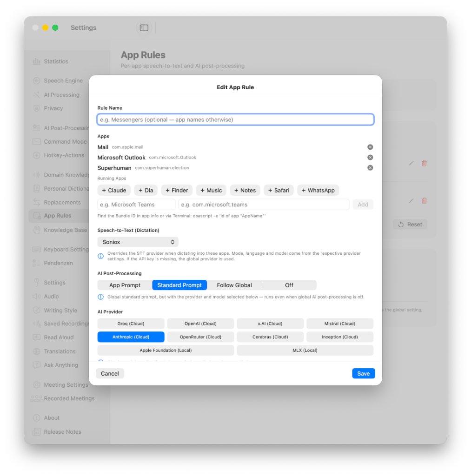Add Notes from running apps
This screenshot has height=476, width=471.
(x=245, y=190)
